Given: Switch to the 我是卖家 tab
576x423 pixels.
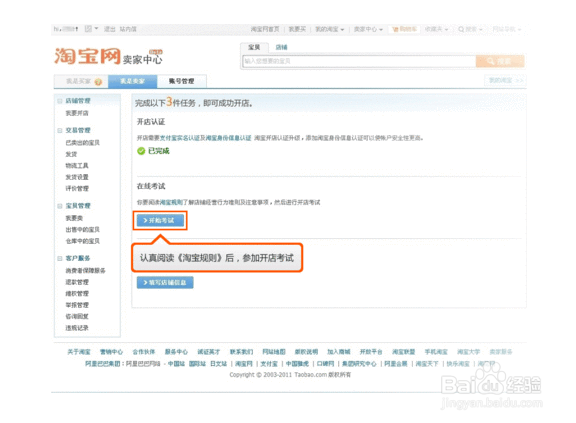Looking at the screenshot, I should pyautogui.click(x=133, y=81).
